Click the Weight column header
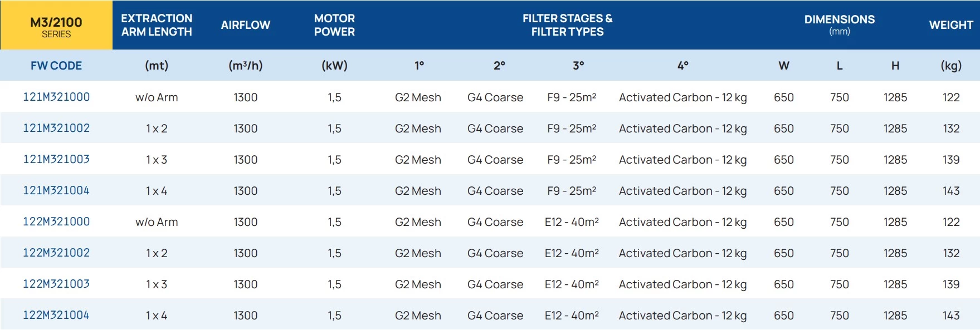Viewport: 980px width, 330px height. click(950, 25)
